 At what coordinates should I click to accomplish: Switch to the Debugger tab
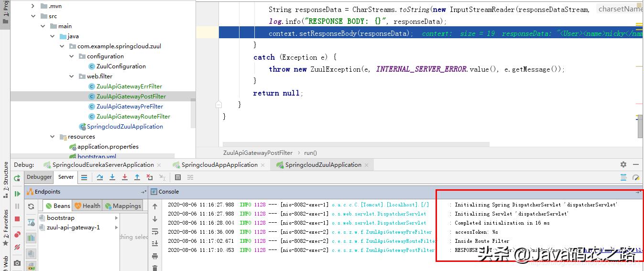click(39, 177)
